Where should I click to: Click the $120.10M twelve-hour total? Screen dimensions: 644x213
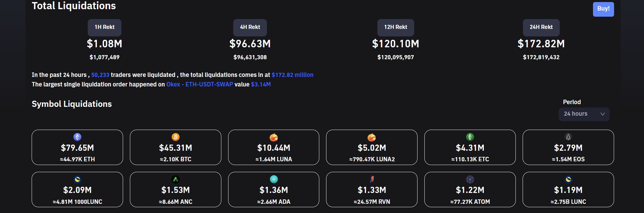(395, 44)
